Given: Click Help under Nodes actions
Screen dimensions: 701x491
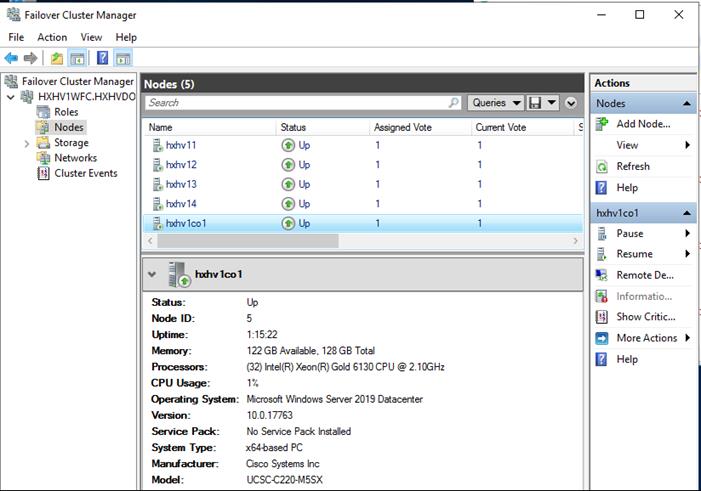Looking at the screenshot, I should (627, 188).
